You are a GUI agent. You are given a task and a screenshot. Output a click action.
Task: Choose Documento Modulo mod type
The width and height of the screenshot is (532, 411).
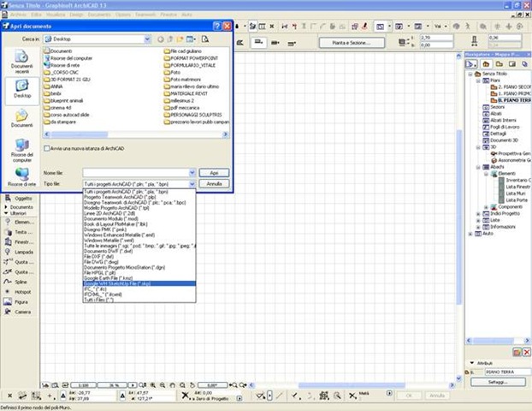[139, 218]
